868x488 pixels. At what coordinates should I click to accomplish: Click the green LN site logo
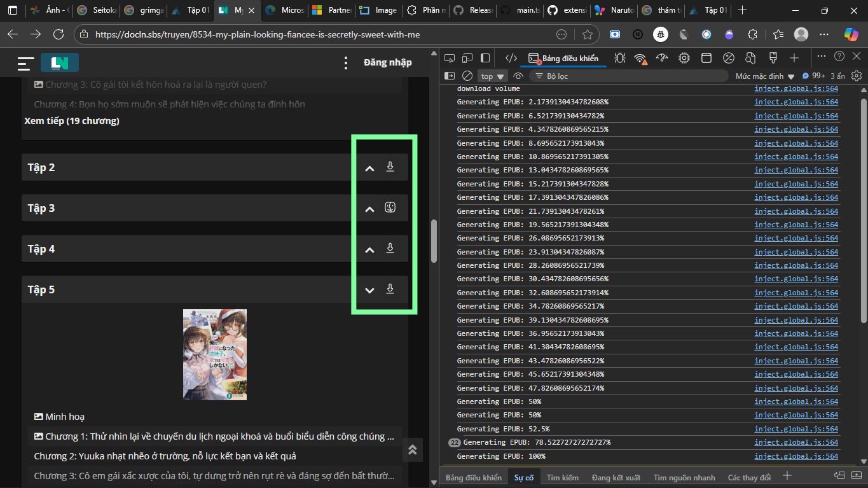point(60,62)
